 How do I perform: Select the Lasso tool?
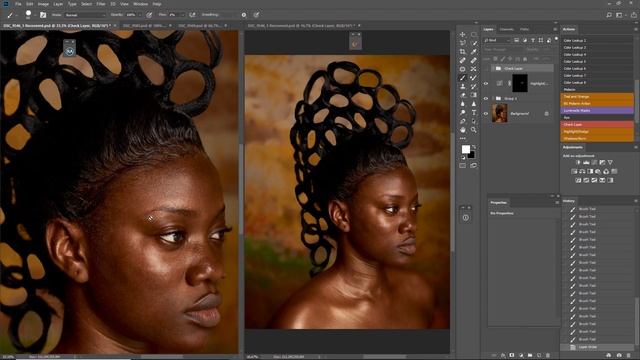point(462,43)
